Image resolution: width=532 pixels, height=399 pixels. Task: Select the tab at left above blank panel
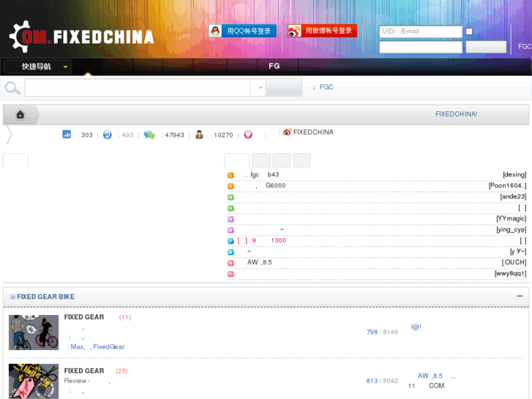[x=15, y=160]
